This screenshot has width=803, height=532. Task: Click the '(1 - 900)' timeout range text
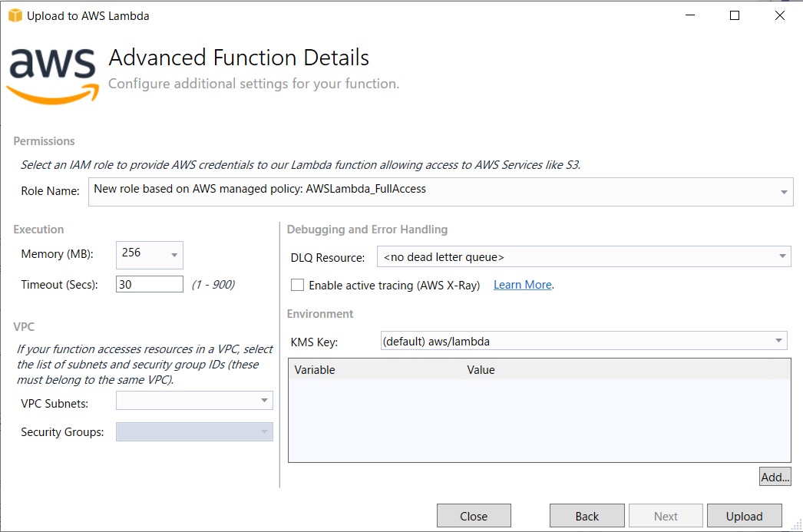[213, 285]
